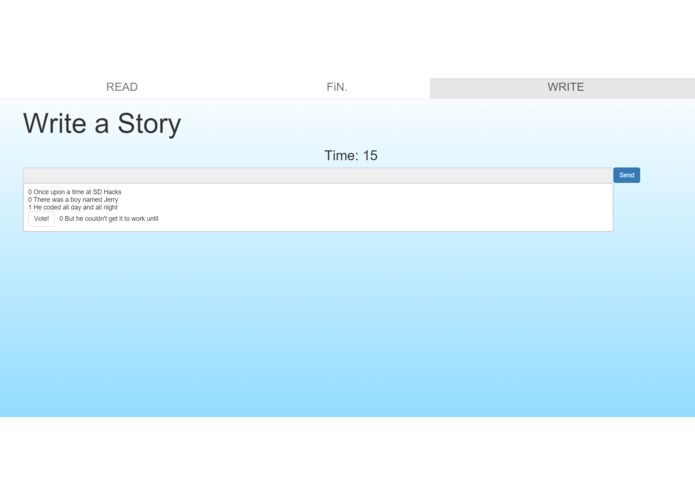695x494 pixels.
Task: Click the "Time: 15" countdown text
Action: [351, 156]
